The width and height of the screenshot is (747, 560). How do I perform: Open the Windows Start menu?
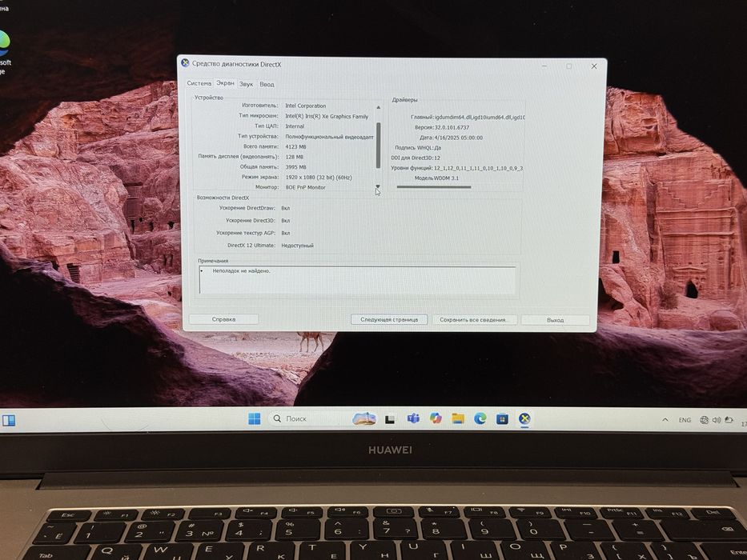click(x=255, y=418)
